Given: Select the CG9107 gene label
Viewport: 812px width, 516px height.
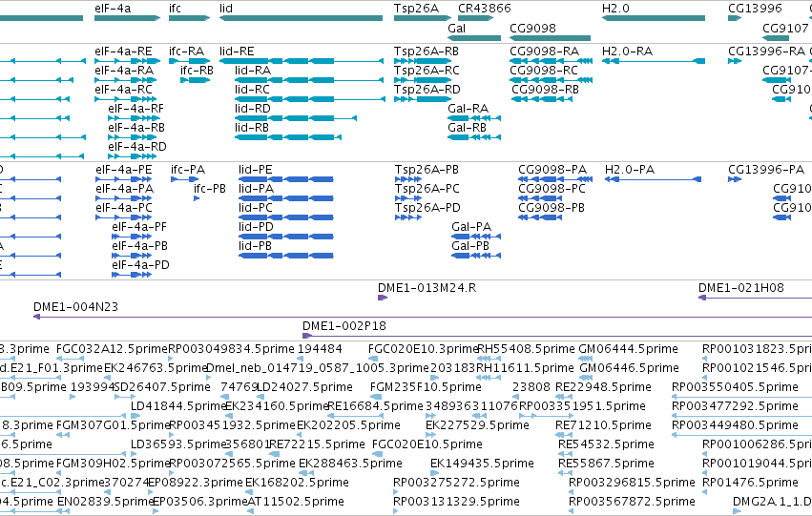Looking at the screenshot, I should (x=785, y=29).
